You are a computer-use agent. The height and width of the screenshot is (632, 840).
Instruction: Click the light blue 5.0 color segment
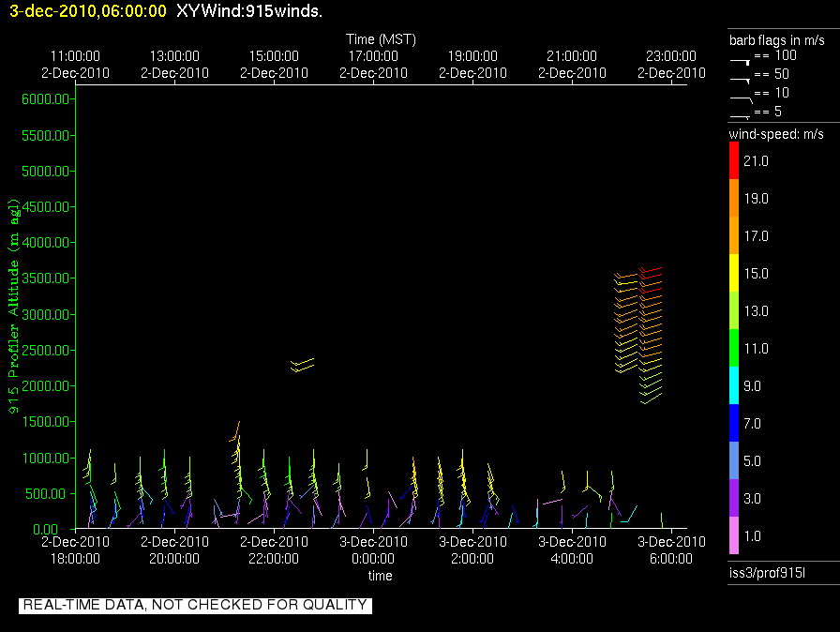coord(734,460)
